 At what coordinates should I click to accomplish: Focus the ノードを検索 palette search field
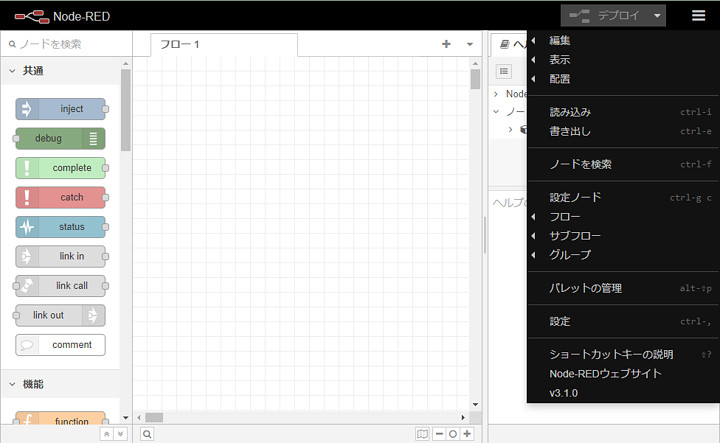[x=67, y=44]
